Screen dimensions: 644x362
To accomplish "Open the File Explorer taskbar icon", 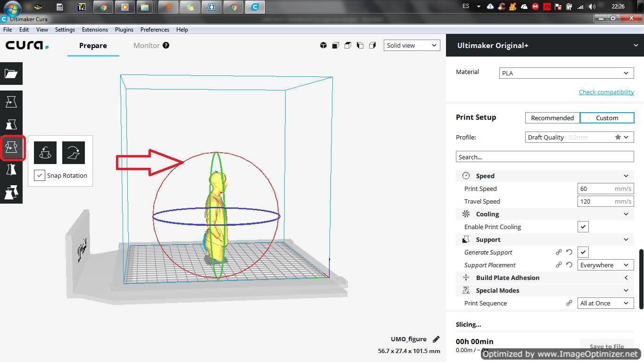I will tap(145, 7).
